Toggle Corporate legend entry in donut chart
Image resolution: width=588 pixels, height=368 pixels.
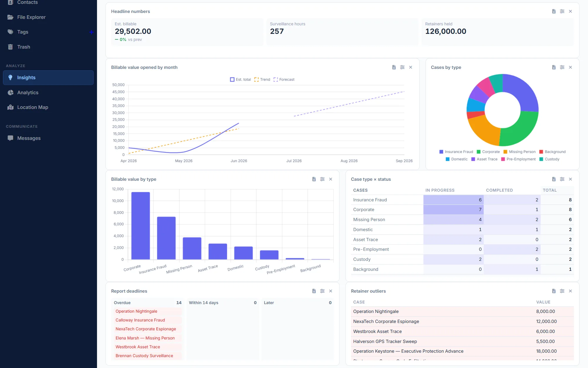488,152
